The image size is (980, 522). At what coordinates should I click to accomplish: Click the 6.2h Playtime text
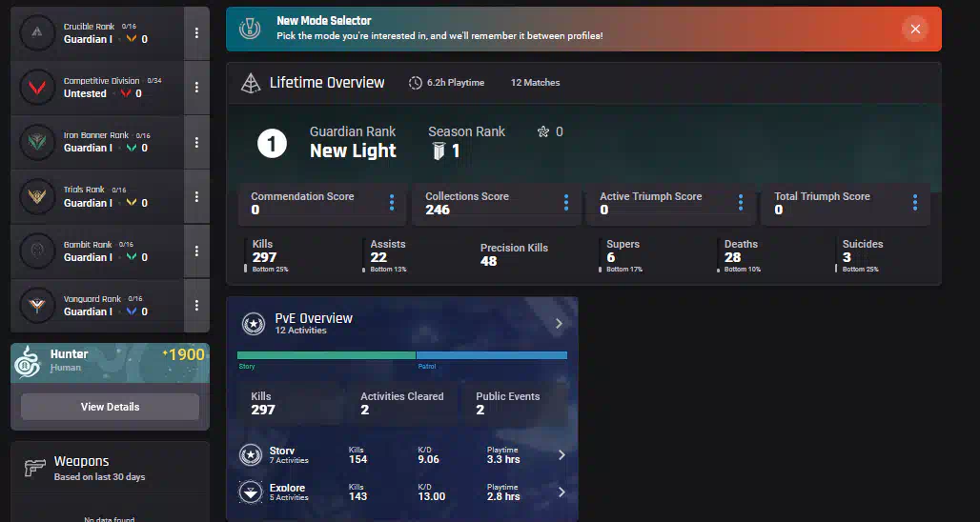click(x=456, y=83)
